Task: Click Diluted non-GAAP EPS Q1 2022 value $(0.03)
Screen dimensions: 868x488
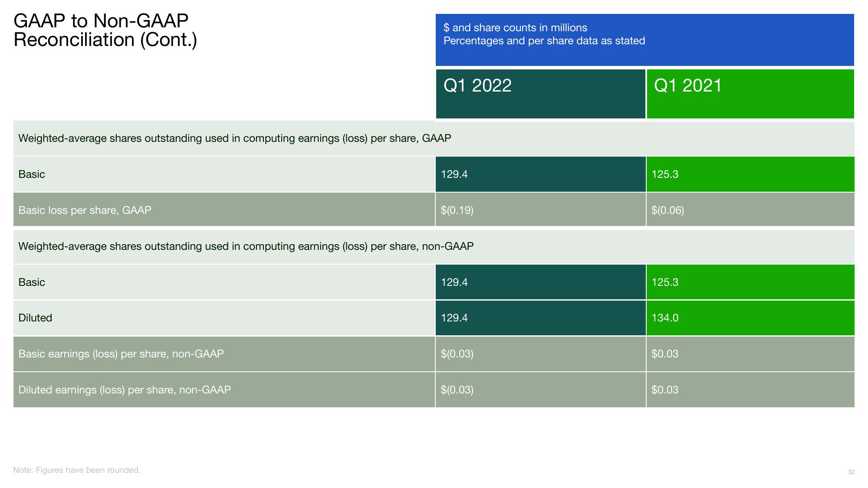Action: coord(457,390)
